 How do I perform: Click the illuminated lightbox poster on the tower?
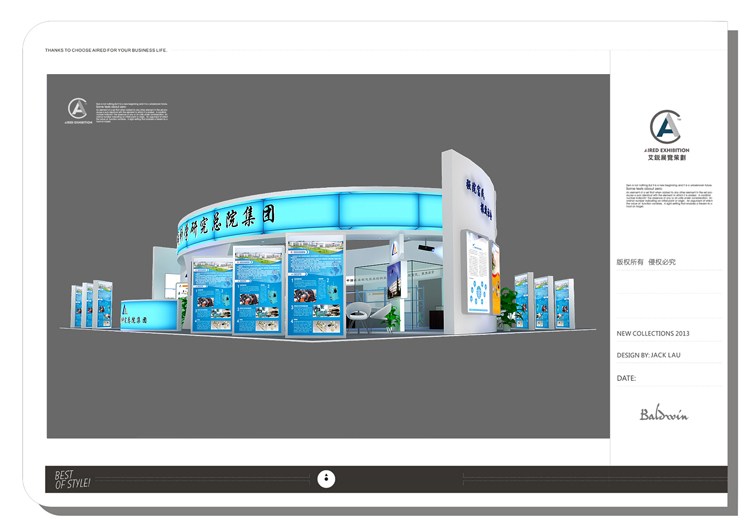[478, 271]
